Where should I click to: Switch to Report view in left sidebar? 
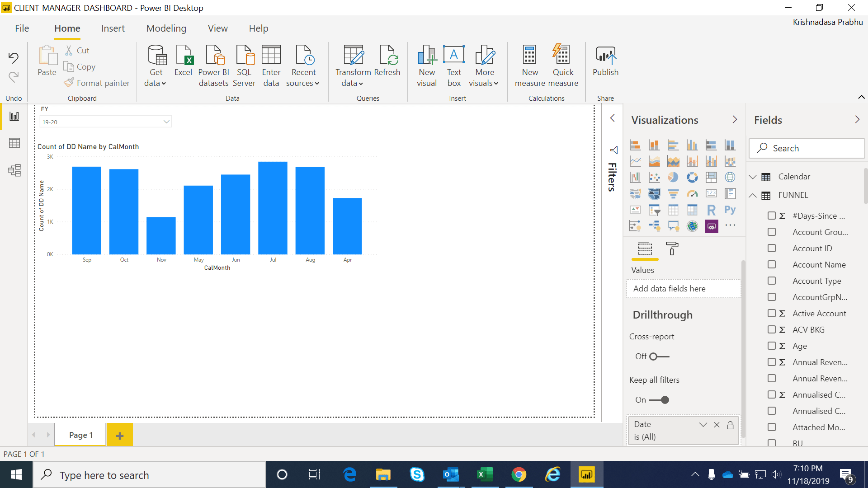tap(14, 117)
